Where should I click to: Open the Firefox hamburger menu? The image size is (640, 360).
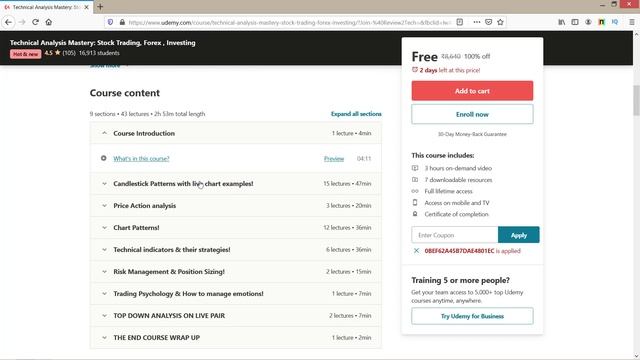coord(631,22)
